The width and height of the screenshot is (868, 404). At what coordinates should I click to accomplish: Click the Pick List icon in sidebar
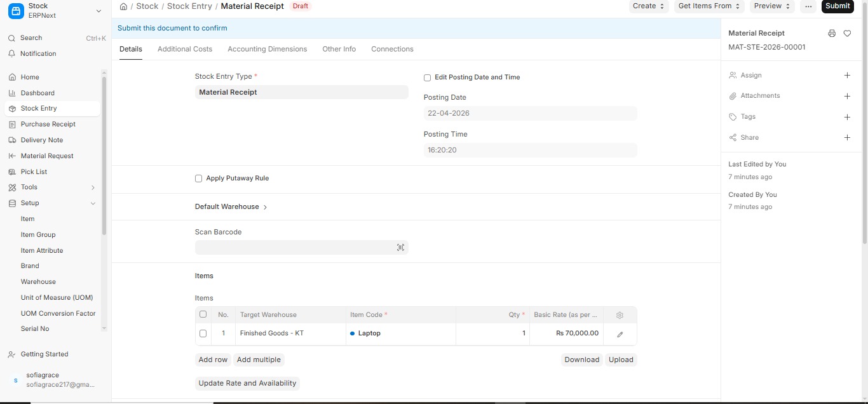12,172
